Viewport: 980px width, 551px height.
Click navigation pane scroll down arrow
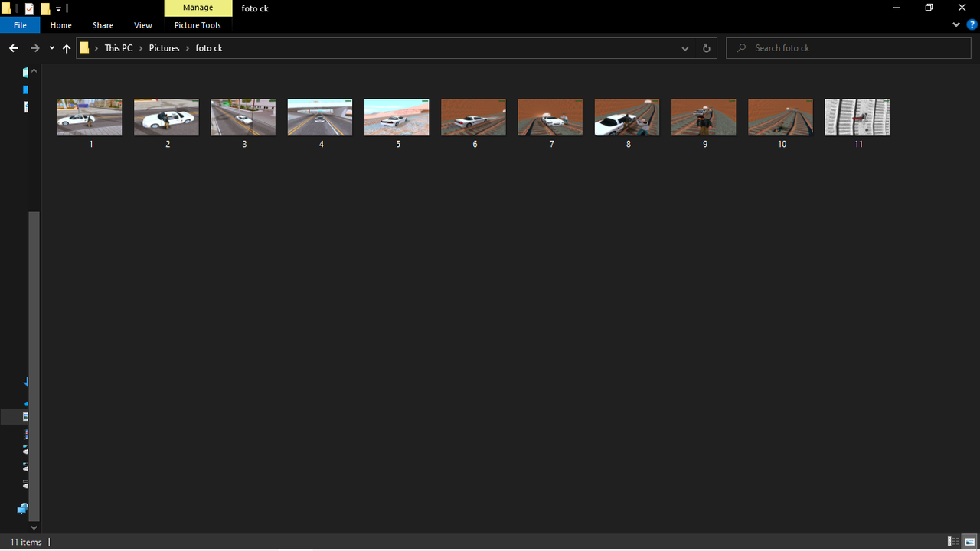34,527
